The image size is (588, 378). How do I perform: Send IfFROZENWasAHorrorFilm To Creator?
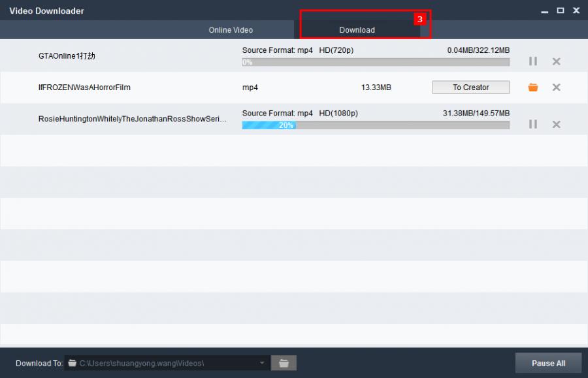pos(470,87)
